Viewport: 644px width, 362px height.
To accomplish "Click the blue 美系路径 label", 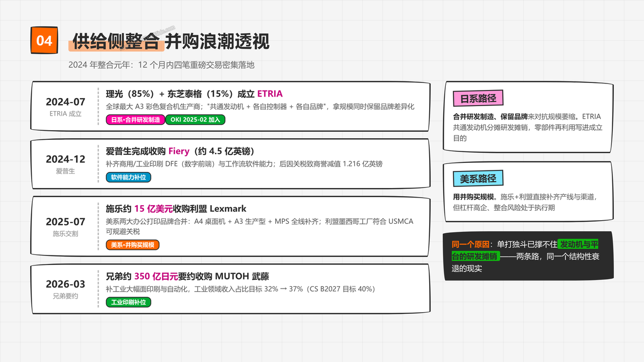I will 478,178.
